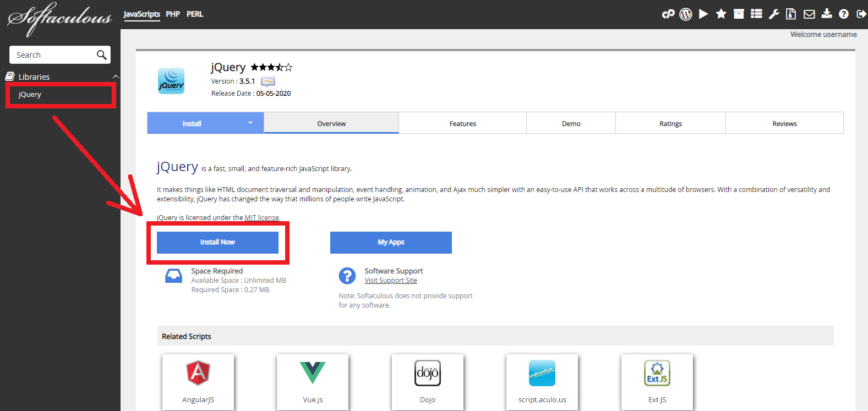Screen dimensions: 868x411
Task: Open import installation download icon
Action: [827, 14]
